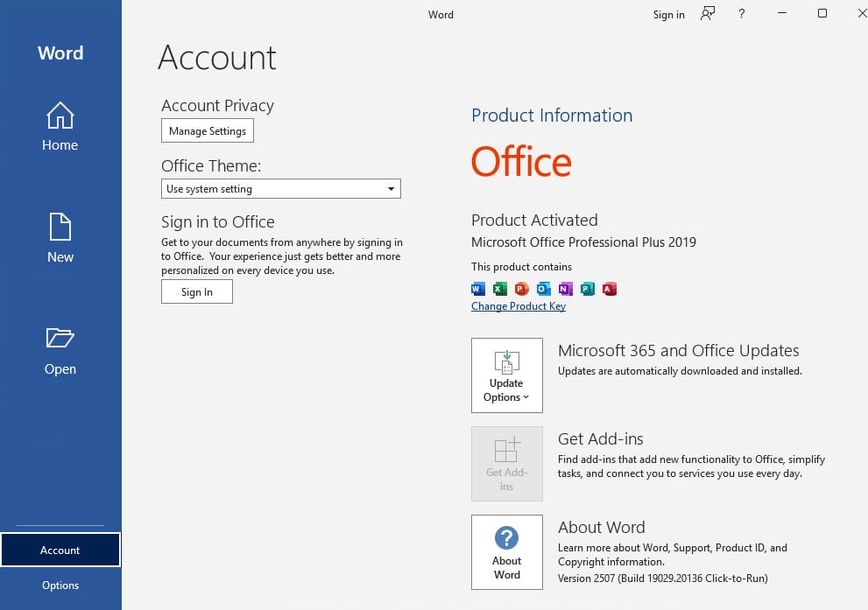Click the 'This product contains' label
868x610 pixels.
point(521,267)
